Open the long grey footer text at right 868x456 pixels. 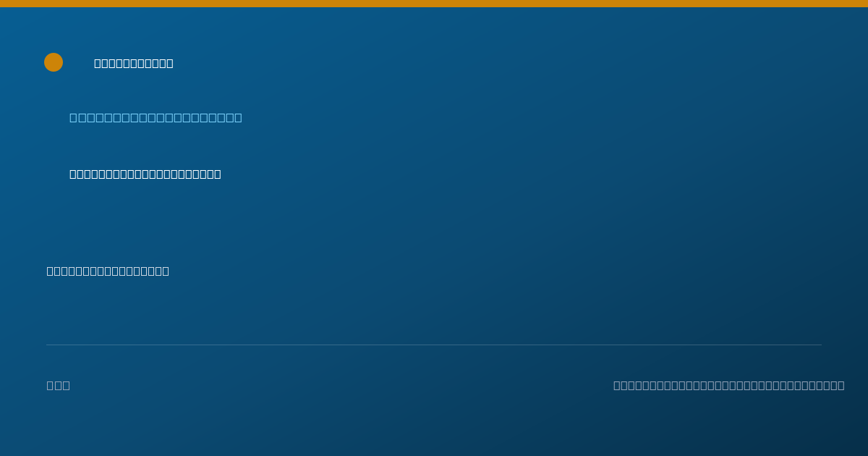pos(729,385)
